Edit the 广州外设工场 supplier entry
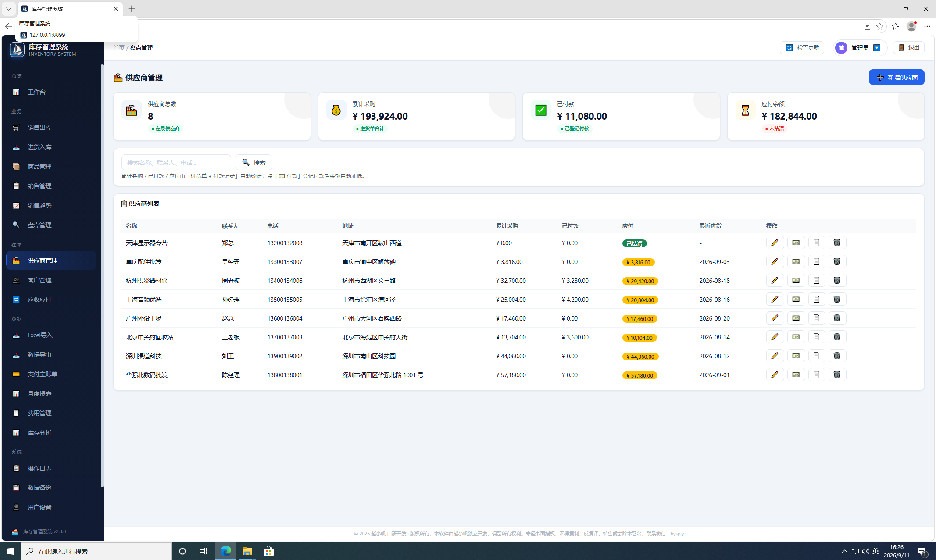Viewport: 936px width, 560px height. (x=775, y=318)
